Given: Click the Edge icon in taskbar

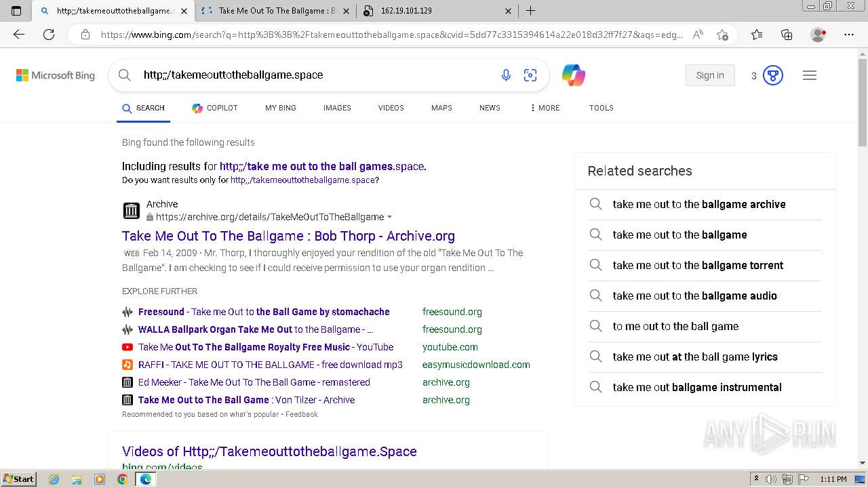Looking at the screenshot, I should click(145, 479).
